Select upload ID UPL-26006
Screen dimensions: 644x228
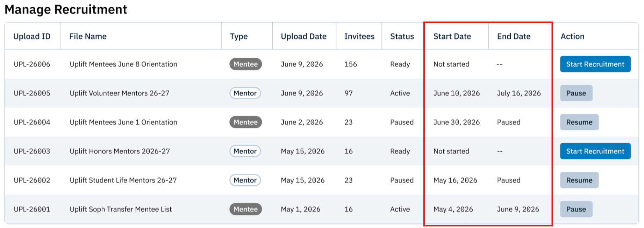pyautogui.click(x=32, y=64)
